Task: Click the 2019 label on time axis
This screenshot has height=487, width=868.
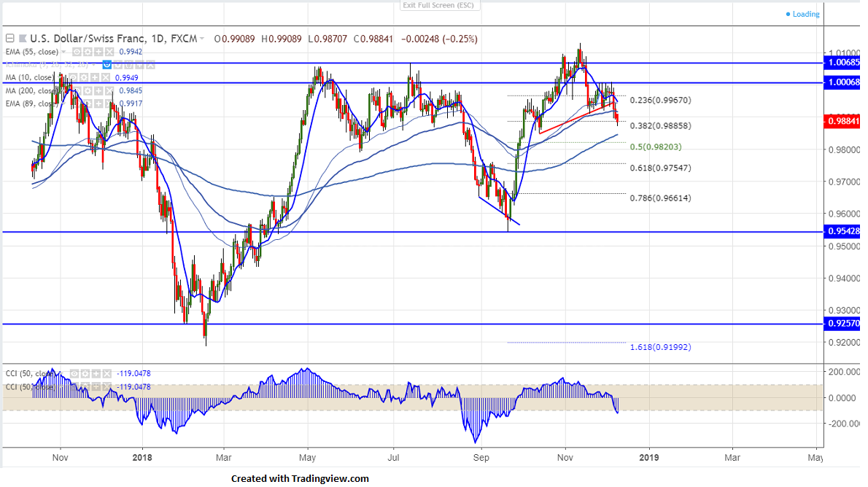Action: pyautogui.click(x=648, y=456)
